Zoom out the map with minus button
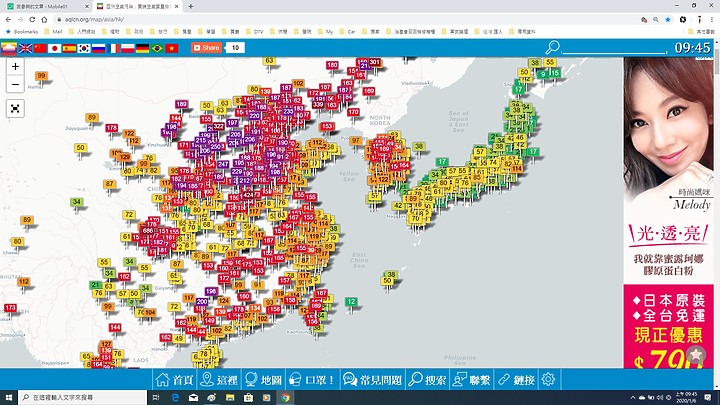The height and width of the screenshot is (405, 720). tap(15, 84)
